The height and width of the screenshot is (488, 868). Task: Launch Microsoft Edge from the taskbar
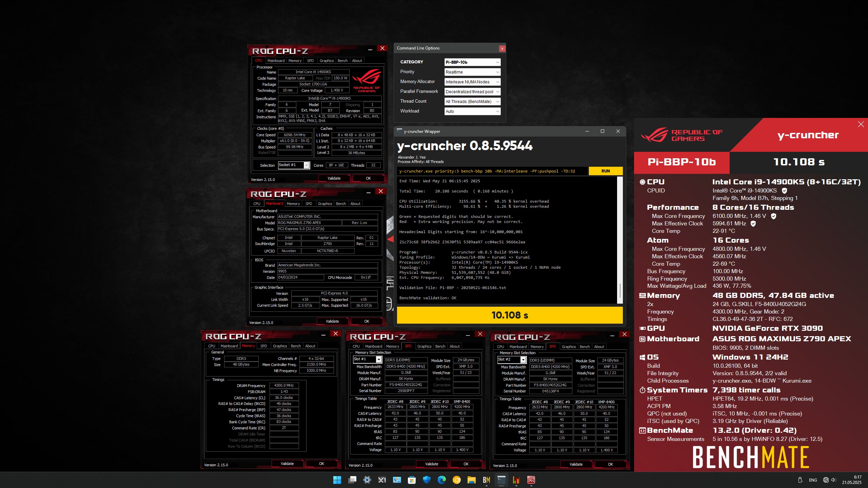(441, 480)
